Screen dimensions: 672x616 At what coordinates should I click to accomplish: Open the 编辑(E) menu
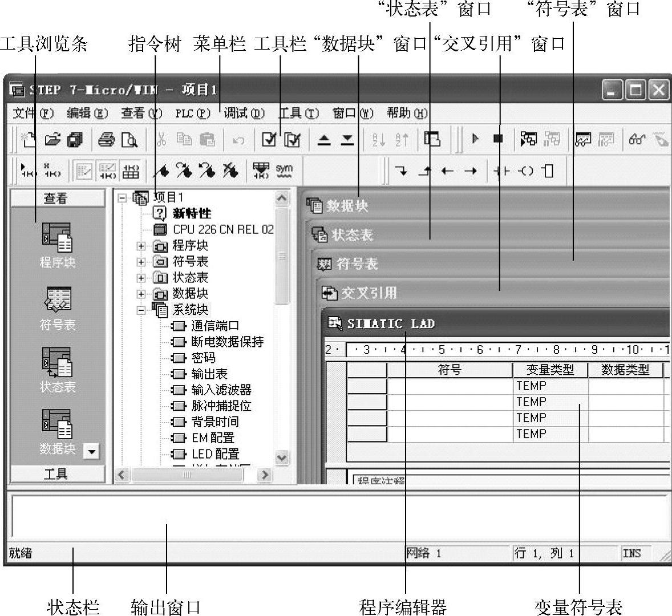point(87,113)
